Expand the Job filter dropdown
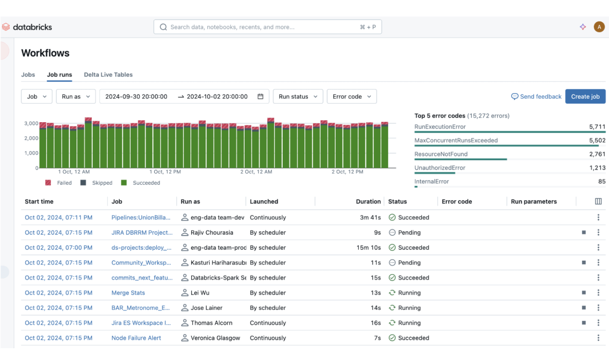Image resolution: width=609 pixels, height=364 pixels. coord(37,97)
